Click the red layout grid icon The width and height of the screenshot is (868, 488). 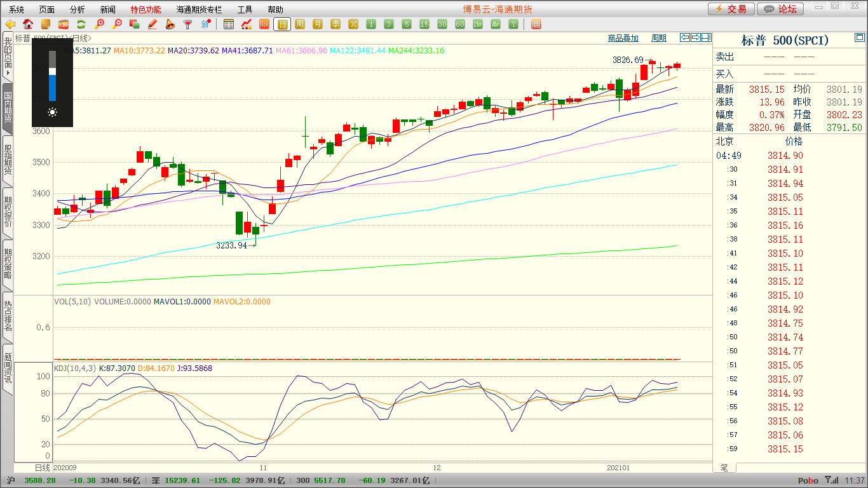point(536,25)
